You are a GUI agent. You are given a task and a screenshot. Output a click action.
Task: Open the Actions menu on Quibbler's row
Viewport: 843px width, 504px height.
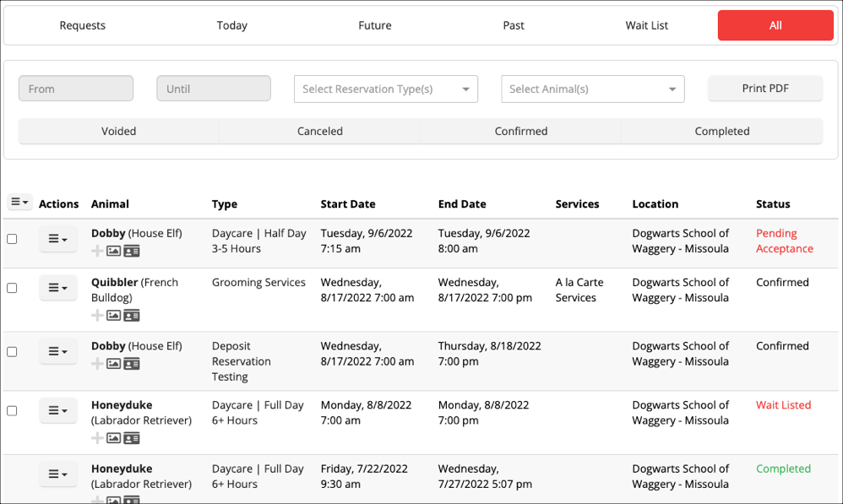pyautogui.click(x=57, y=287)
